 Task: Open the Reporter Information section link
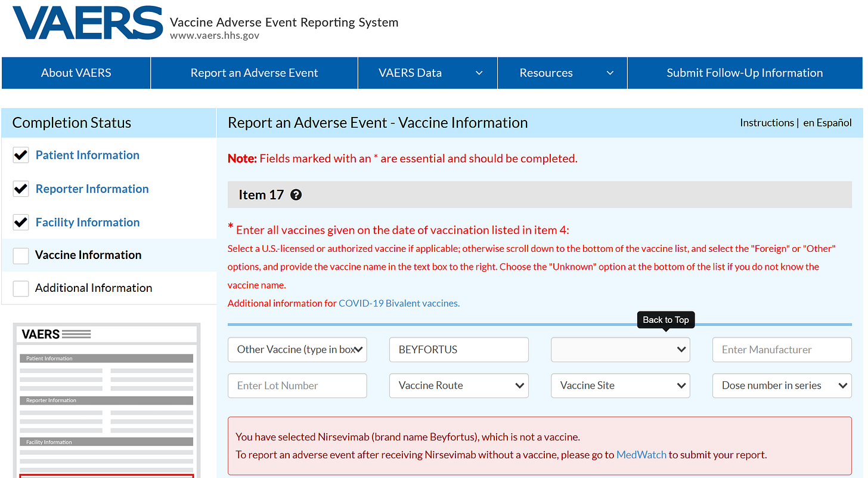click(92, 189)
